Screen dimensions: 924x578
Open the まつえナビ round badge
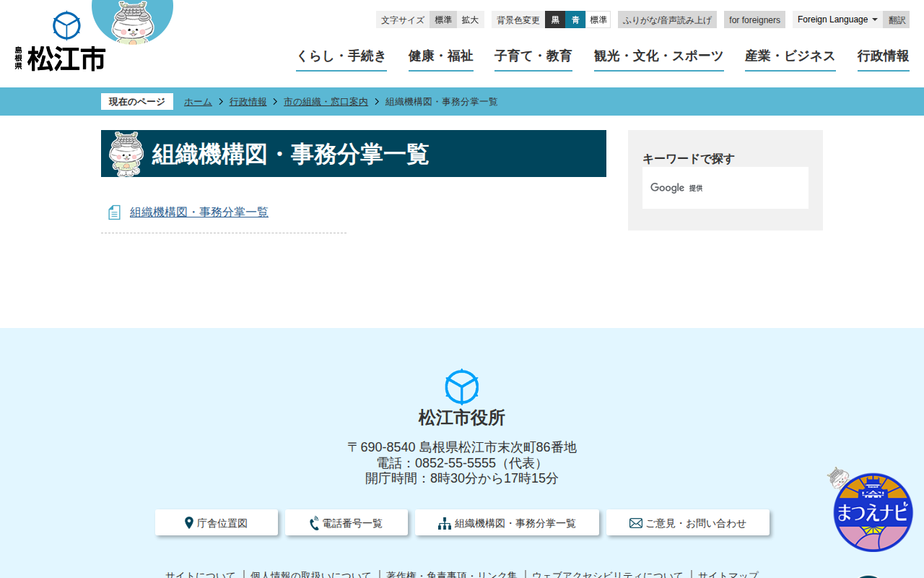[x=873, y=512]
